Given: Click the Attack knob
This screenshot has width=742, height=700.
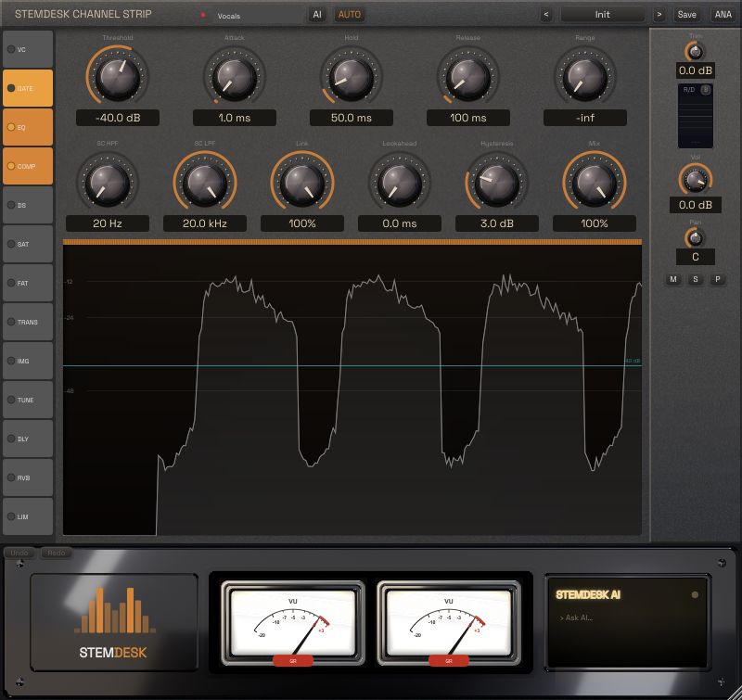Looking at the screenshot, I should 235,77.
